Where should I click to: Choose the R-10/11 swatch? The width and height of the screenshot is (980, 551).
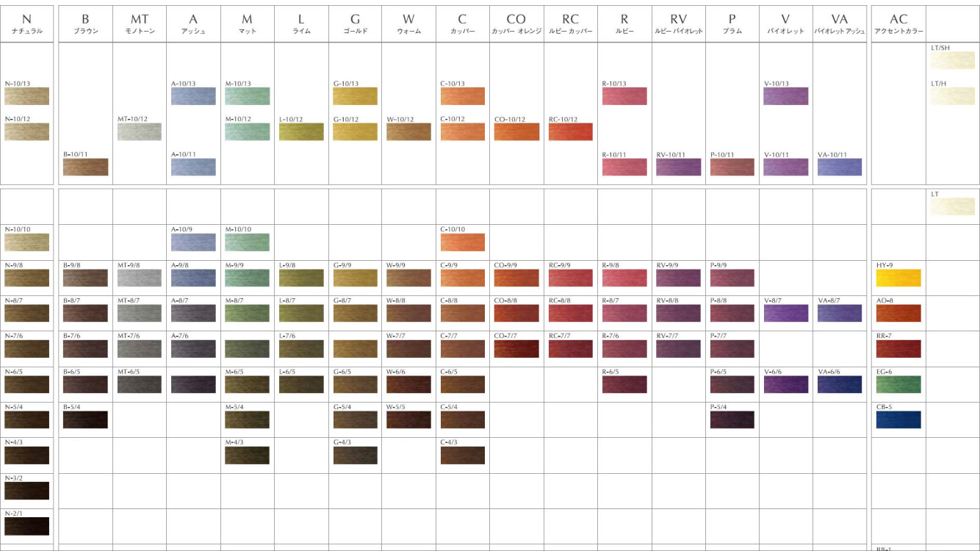tap(624, 167)
